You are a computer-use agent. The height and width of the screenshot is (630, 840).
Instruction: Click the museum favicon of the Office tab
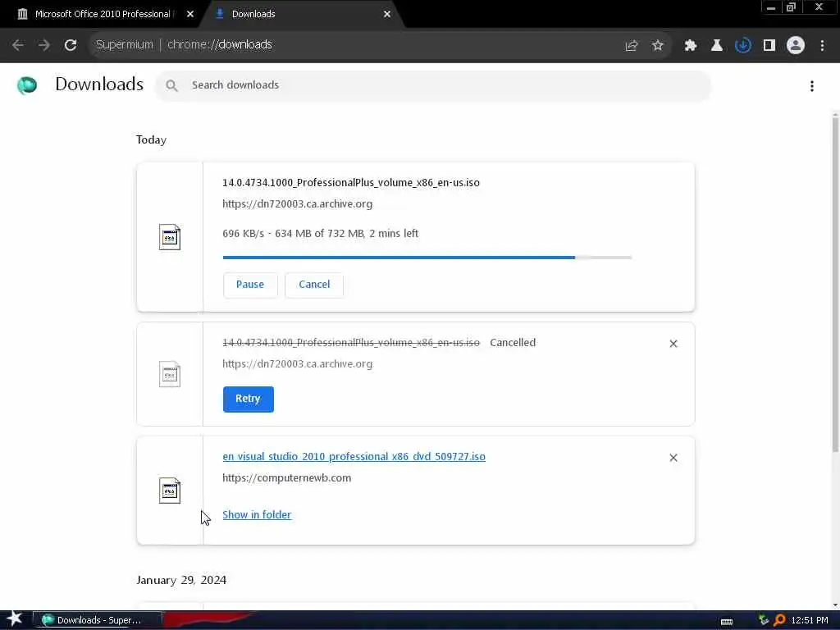click(x=22, y=14)
